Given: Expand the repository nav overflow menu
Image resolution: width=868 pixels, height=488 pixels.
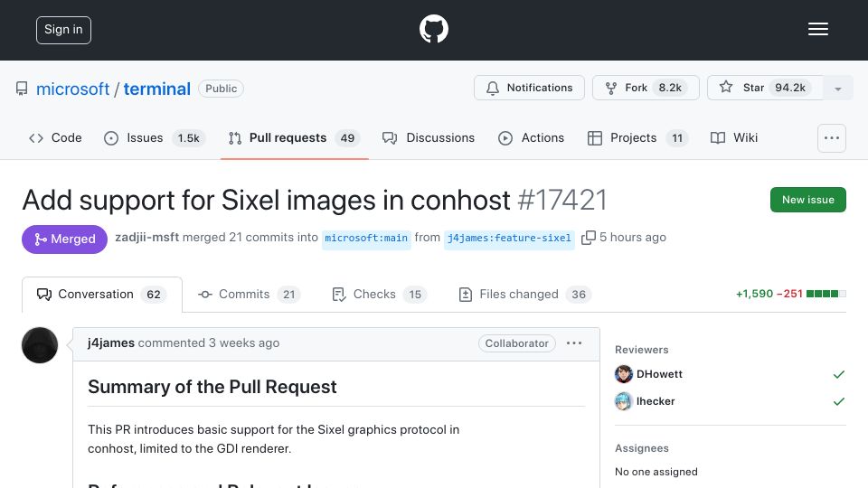Looking at the screenshot, I should pos(832,138).
